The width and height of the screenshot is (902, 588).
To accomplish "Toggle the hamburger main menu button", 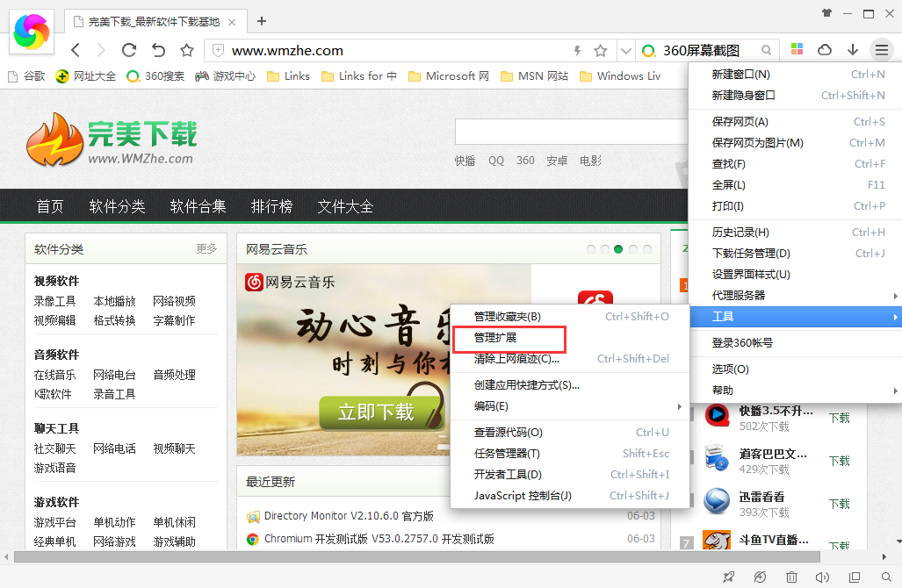I will tap(881, 50).
